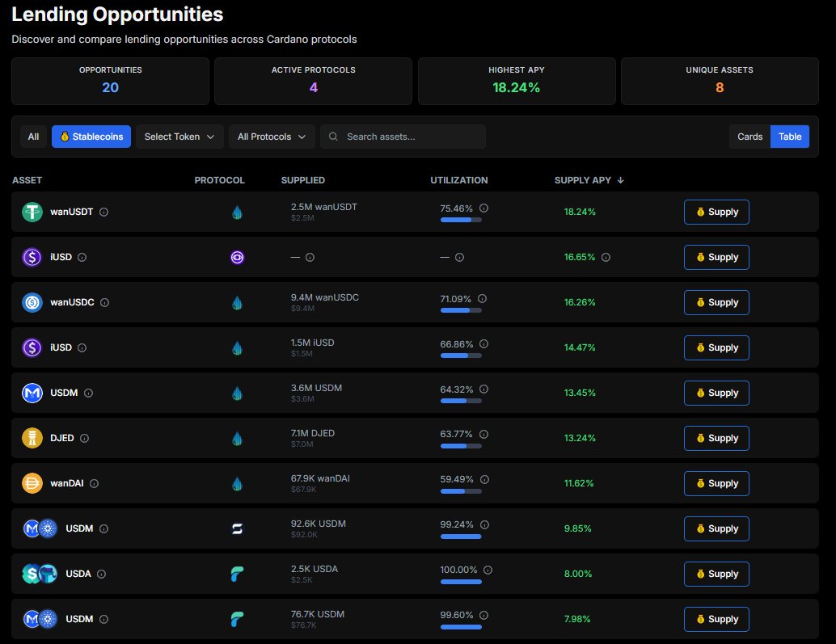Show utilization info for 99.24% USDM
The image size is (836, 644).
click(x=484, y=525)
